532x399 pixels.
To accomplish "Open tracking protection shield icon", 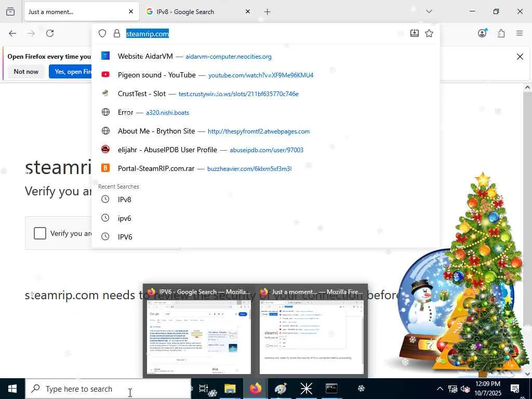I will coord(102,33).
